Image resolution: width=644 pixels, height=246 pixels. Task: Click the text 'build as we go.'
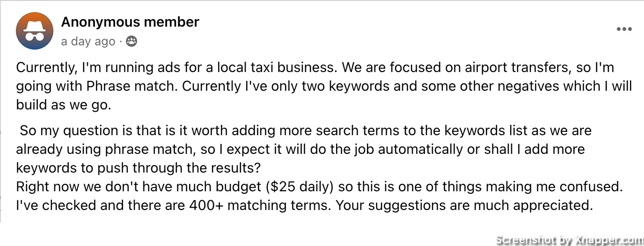point(64,105)
